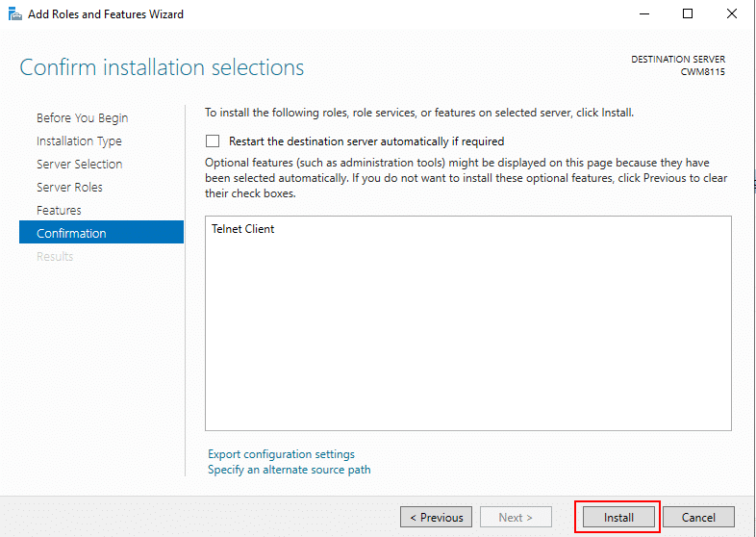Click the destination server name CWM8115
This screenshot has width=756, height=537.
706,71
